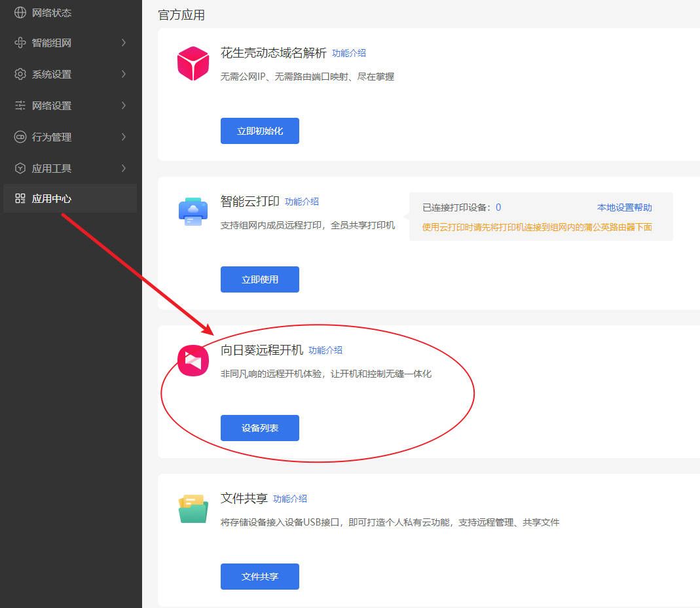
Task: Click the 文件共享 folder app icon
Action: pyautogui.click(x=193, y=509)
